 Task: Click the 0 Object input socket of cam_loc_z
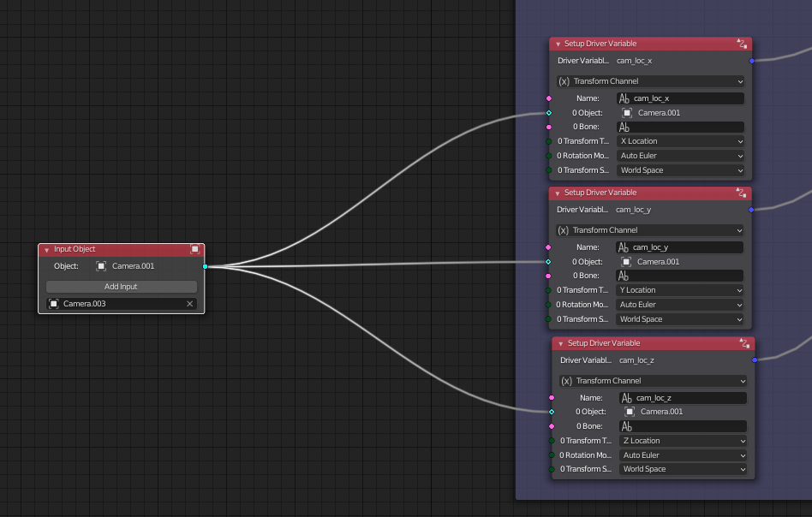pyautogui.click(x=552, y=412)
